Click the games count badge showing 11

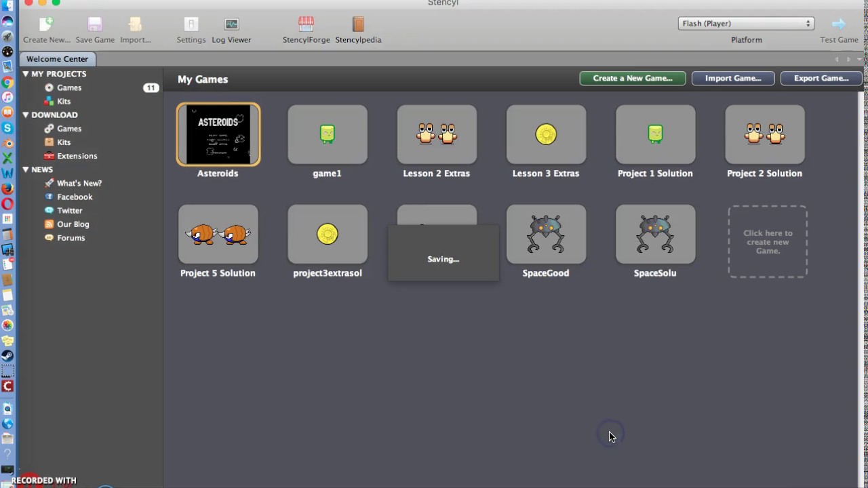151,87
